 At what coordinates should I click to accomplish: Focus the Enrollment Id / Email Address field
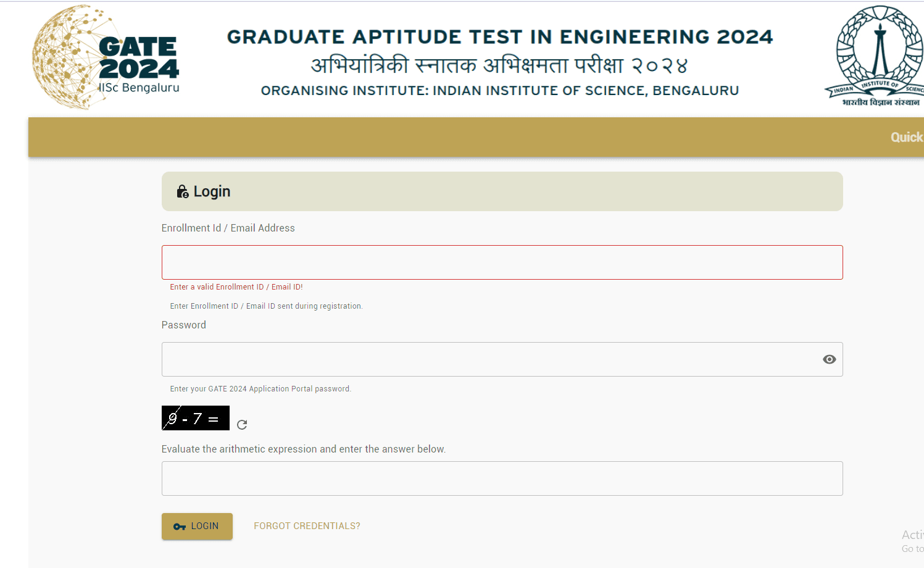click(x=502, y=262)
